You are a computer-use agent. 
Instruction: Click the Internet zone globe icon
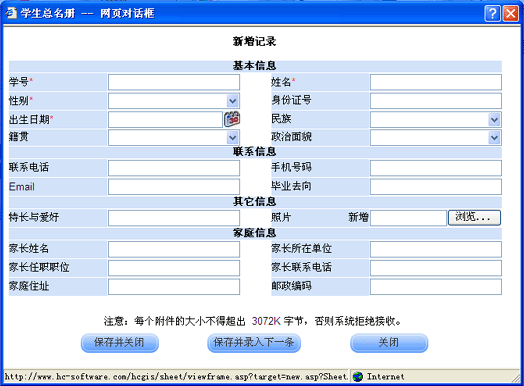click(x=358, y=377)
